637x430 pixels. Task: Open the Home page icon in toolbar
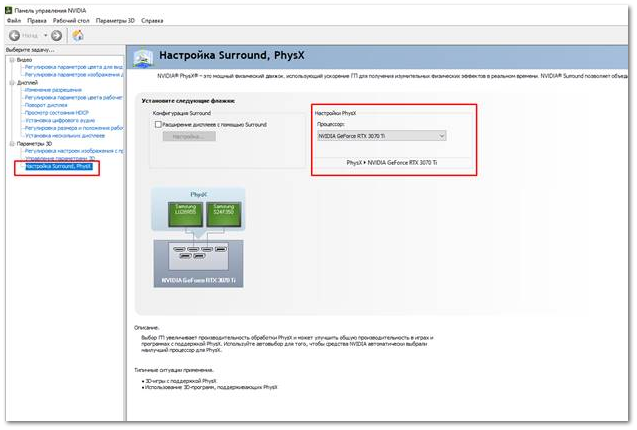[x=78, y=35]
